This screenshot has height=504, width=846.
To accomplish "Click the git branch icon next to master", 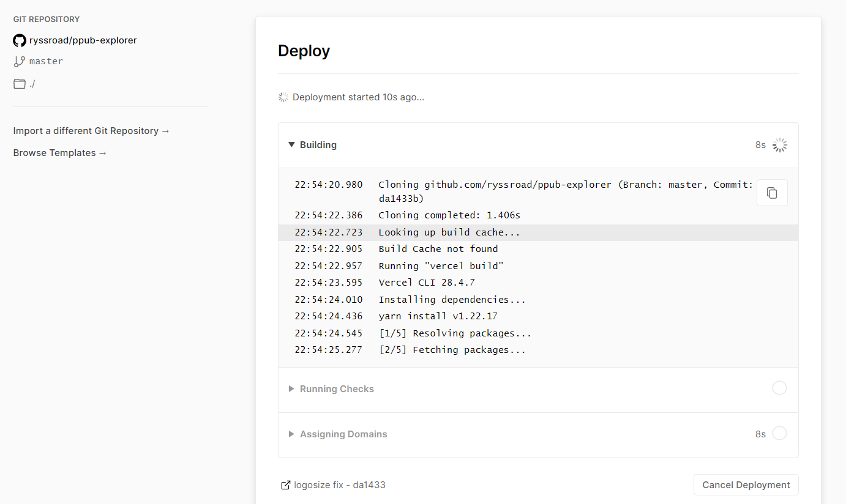I will (20, 61).
